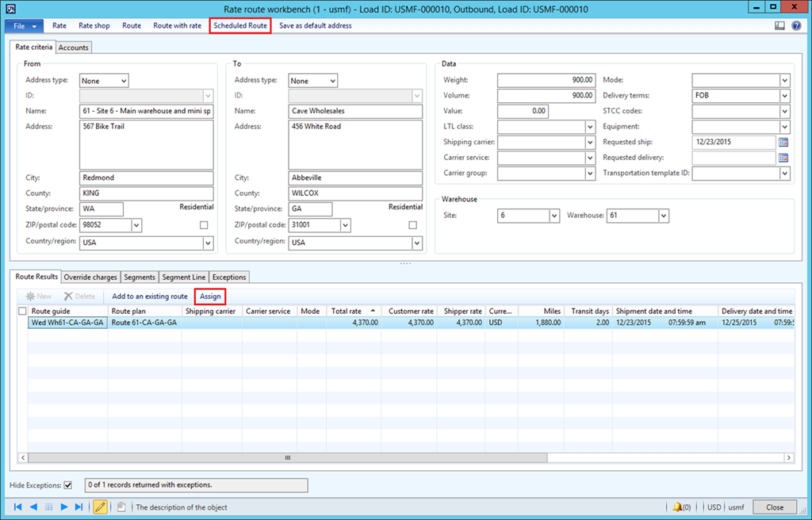
Task: Open the notifications bell in status bar
Action: pos(678,507)
